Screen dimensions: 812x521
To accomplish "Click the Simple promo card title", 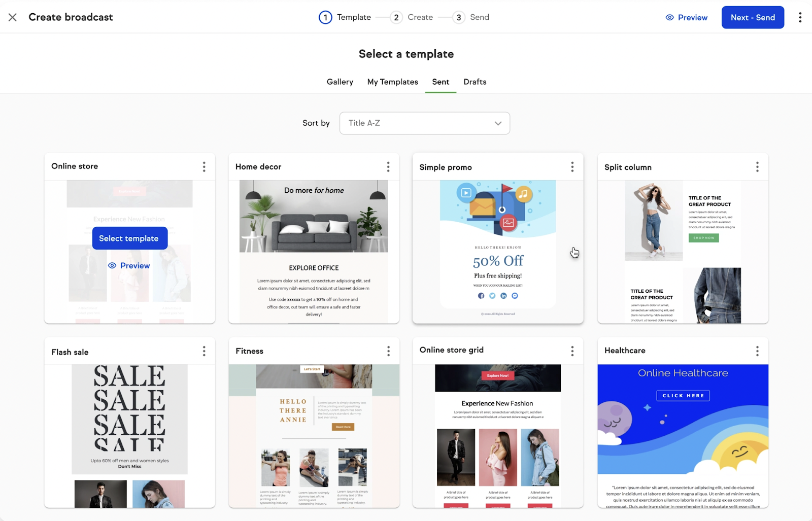I will (x=446, y=167).
